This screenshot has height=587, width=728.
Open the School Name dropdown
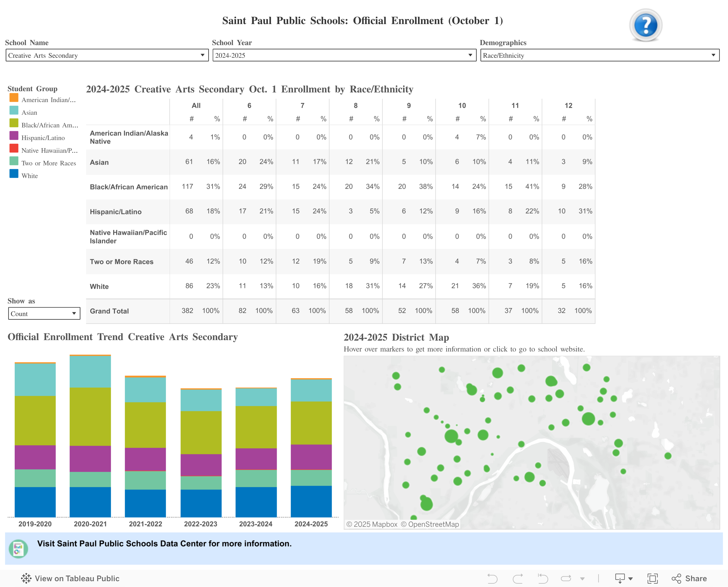pos(203,55)
